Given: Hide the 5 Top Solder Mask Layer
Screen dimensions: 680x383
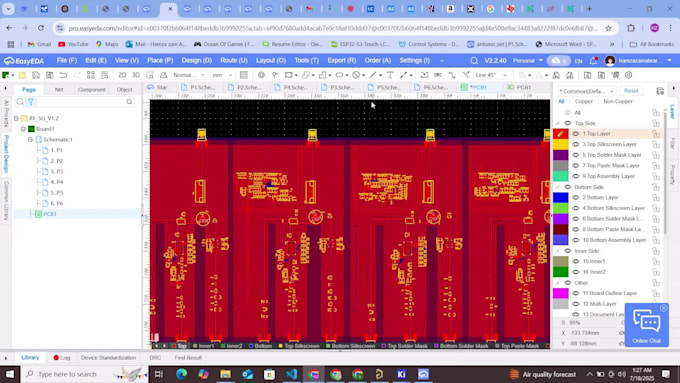Looking at the screenshot, I should (575, 155).
